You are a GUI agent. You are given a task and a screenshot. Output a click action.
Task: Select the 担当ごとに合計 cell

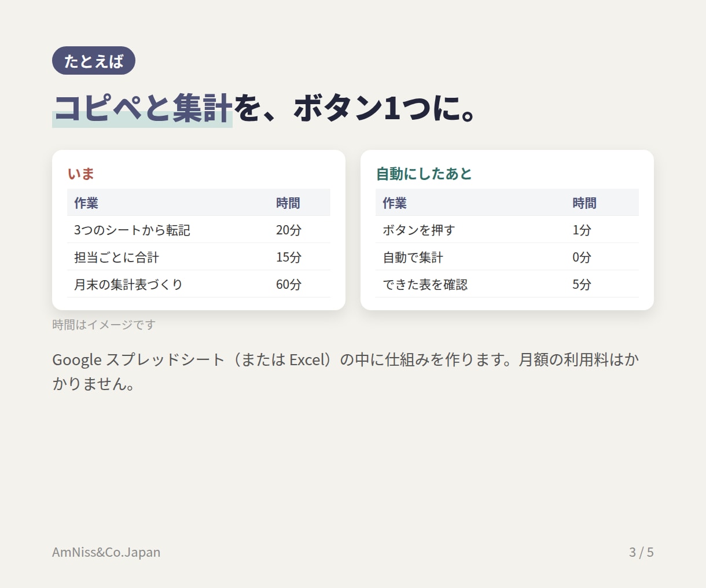[168, 257]
